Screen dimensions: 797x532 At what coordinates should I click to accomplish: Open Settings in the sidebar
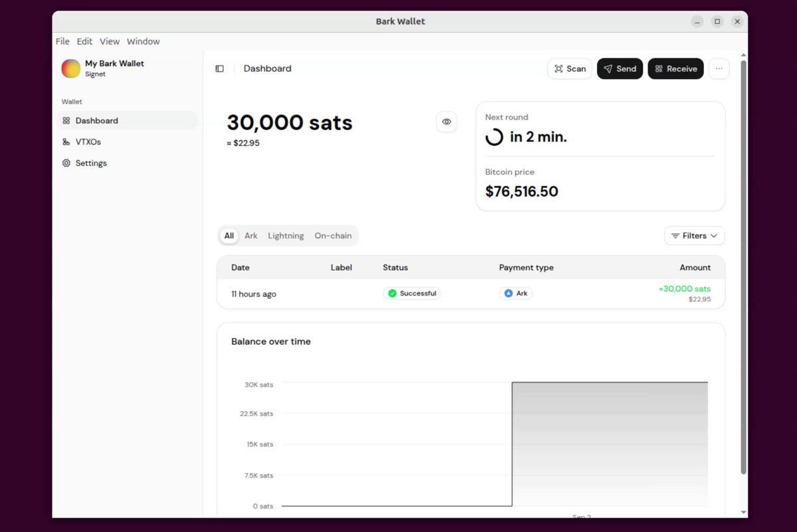(127, 163)
